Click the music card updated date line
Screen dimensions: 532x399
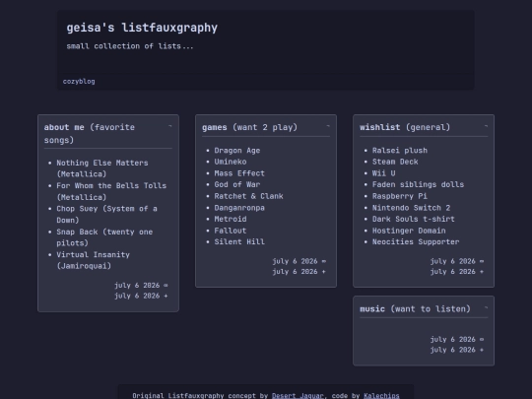coord(457,339)
